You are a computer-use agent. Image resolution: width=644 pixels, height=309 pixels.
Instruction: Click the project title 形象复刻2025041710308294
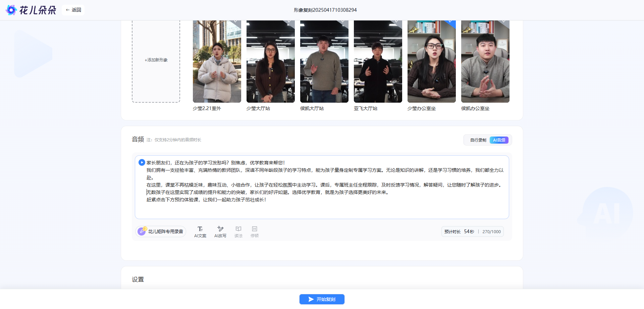click(x=325, y=10)
